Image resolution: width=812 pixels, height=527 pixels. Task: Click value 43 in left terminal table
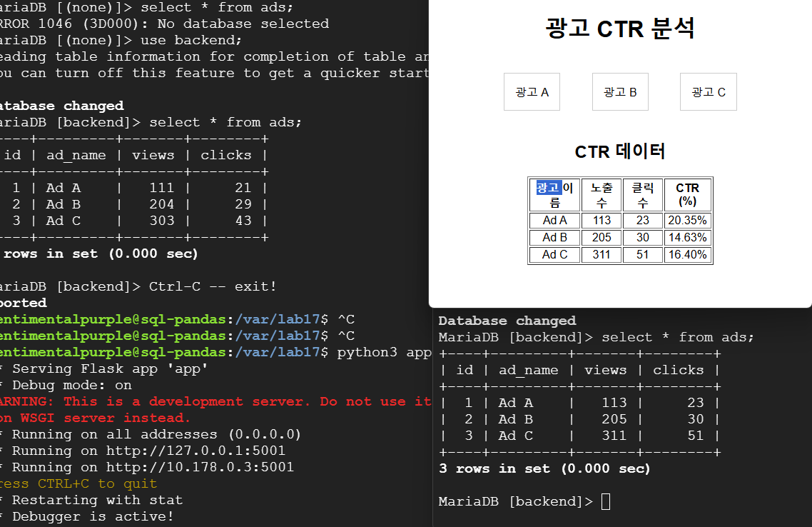243,221
